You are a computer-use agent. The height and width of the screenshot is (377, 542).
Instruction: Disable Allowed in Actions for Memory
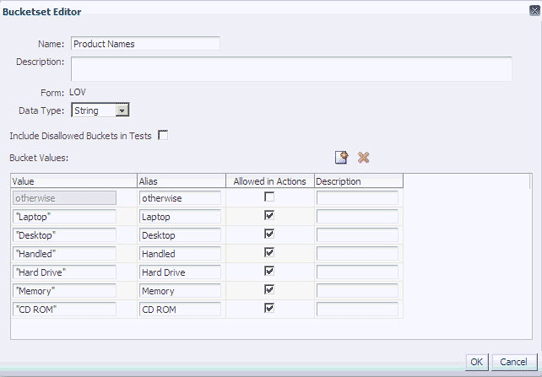tap(269, 289)
